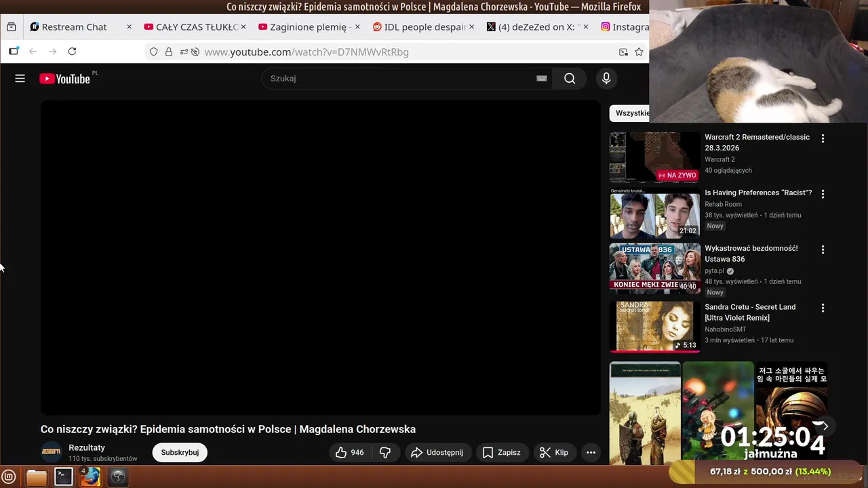Create a clip with the Klip scissors
Image resolution: width=868 pixels, height=488 pixels.
coord(553,453)
